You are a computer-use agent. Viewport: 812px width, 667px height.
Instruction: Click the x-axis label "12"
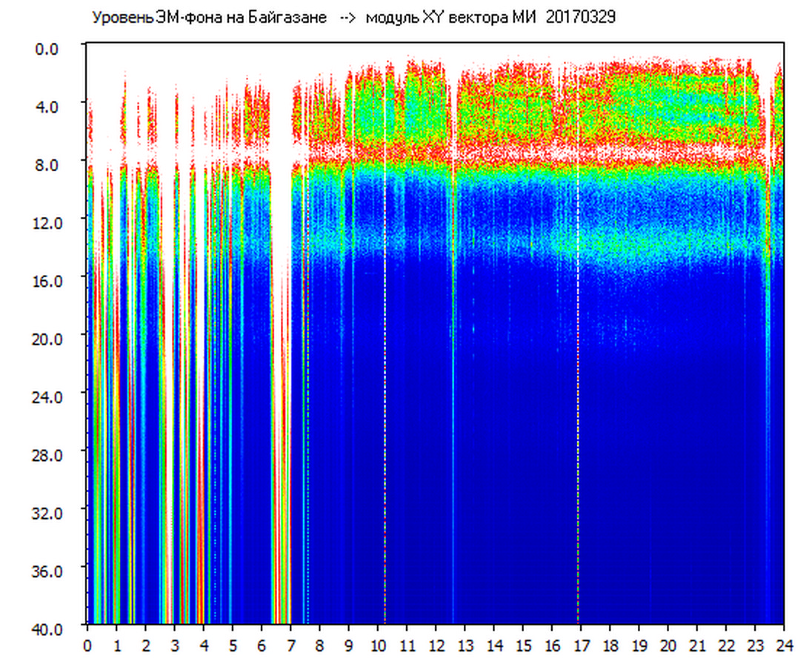click(x=436, y=646)
